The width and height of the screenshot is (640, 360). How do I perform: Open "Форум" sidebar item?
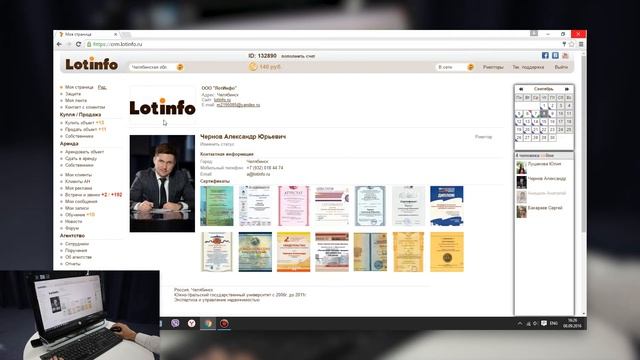pyautogui.click(x=72, y=228)
